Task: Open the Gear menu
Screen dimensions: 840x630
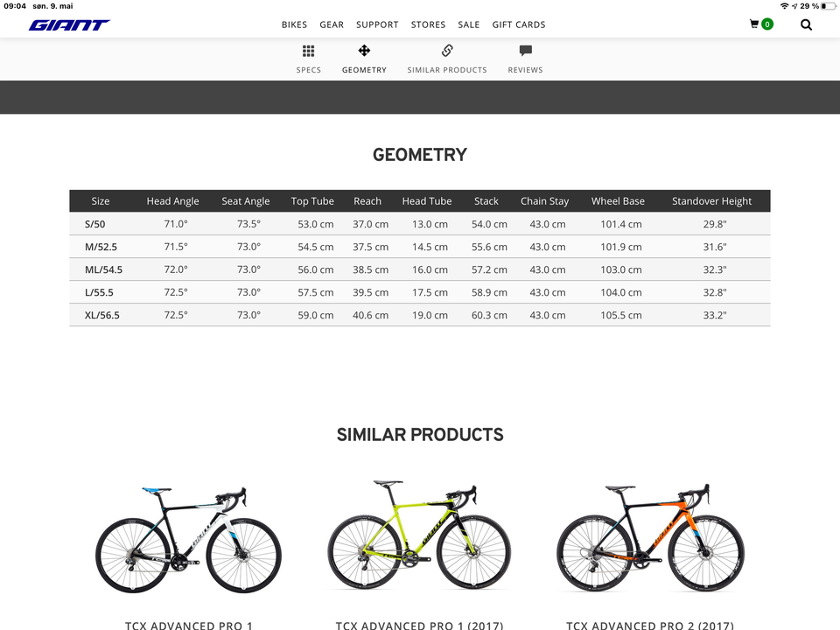Action: [332, 24]
